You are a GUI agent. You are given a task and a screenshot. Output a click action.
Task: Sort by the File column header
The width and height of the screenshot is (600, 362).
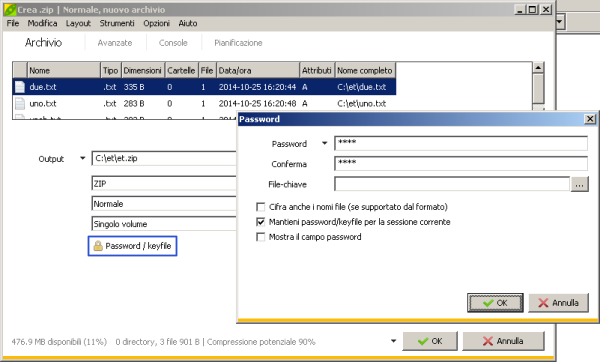click(207, 70)
